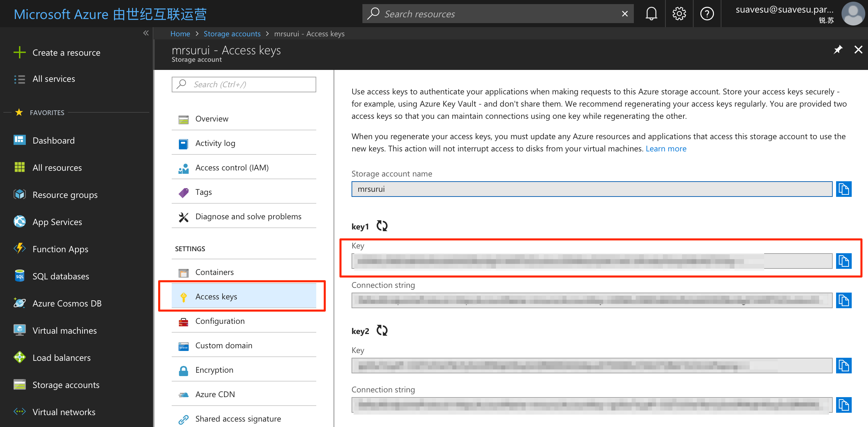
Task: Click the Search resources input field
Action: tap(475, 14)
